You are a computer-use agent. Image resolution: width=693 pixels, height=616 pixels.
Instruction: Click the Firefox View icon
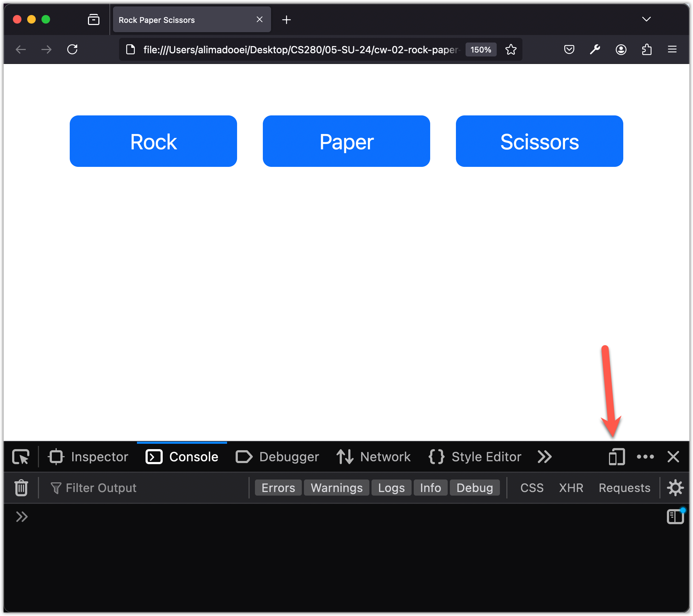[x=94, y=19]
